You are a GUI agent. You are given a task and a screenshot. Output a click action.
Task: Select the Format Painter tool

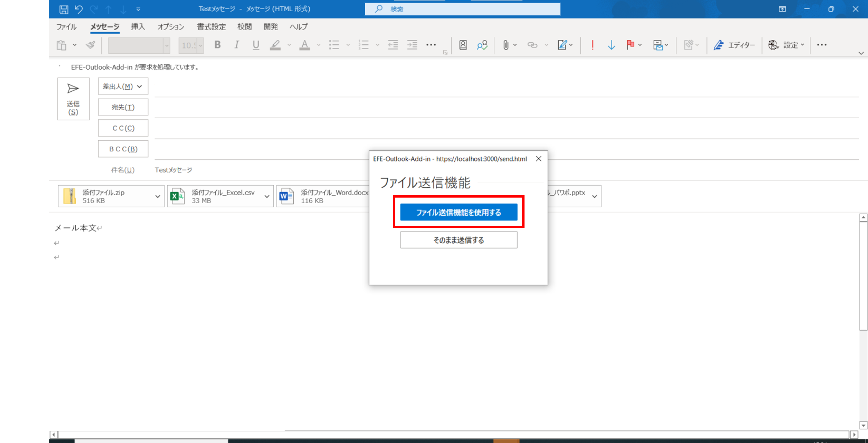(x=90, y=45)
